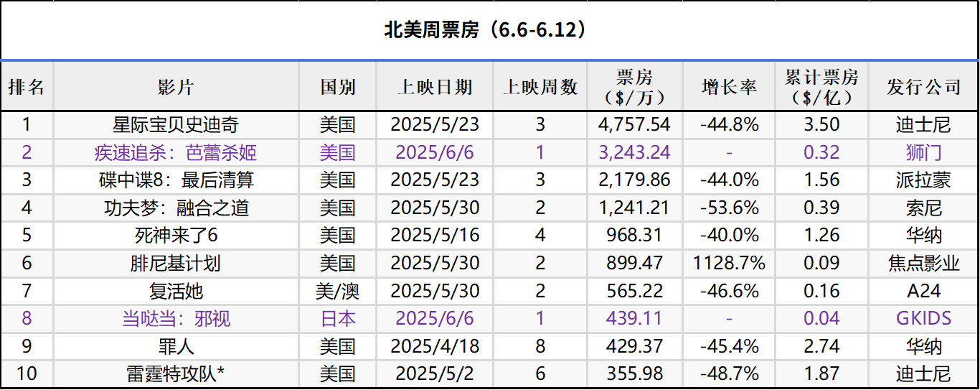Click growth rate -44.8%

(x=729, y=125)
